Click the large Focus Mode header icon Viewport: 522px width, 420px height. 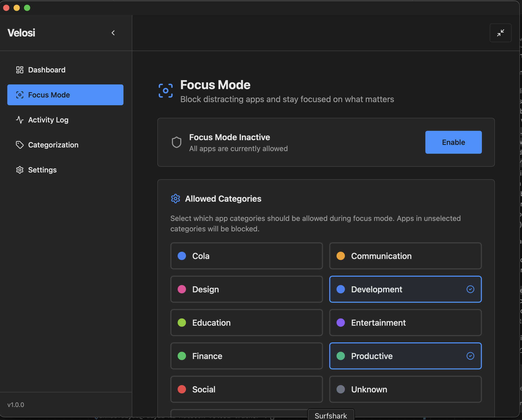(x=166, y=91)
